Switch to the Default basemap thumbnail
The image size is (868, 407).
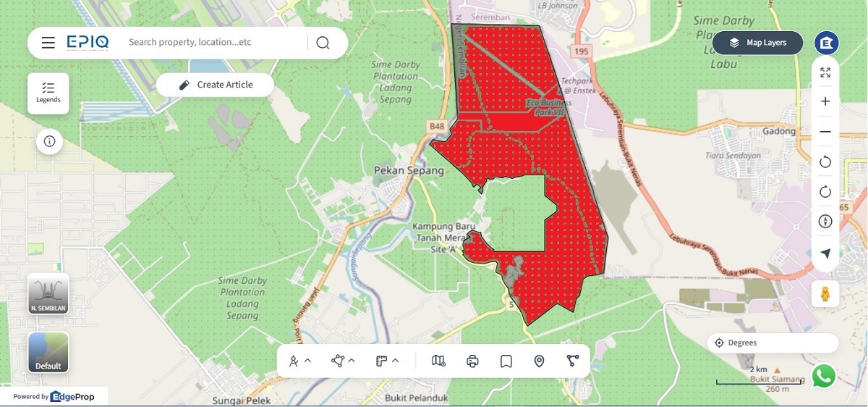pos(48,353)
